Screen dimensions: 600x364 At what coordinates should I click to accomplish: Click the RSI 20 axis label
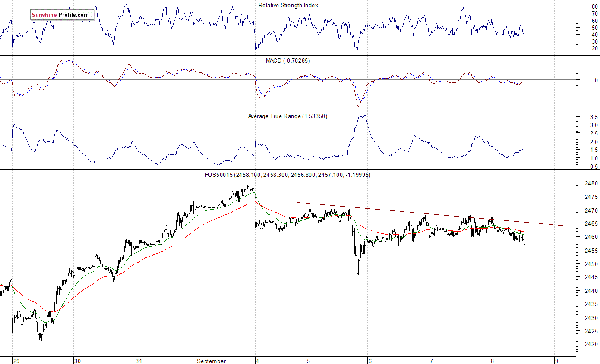(595, 48)
